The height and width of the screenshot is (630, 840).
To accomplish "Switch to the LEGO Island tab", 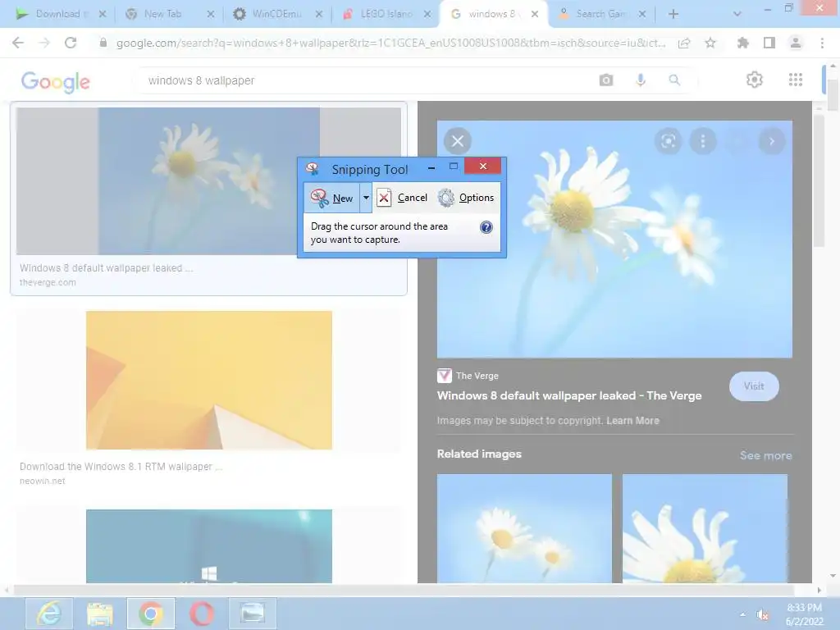I will pyautogui.click(x=386, y=14).
